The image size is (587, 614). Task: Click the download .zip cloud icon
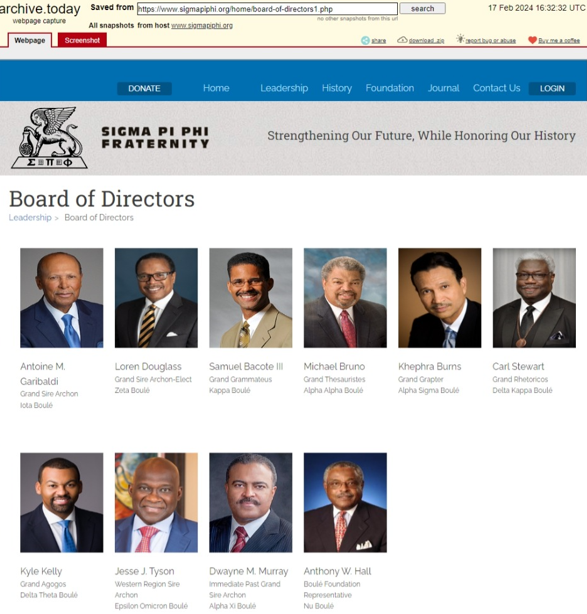click(402, 40)
